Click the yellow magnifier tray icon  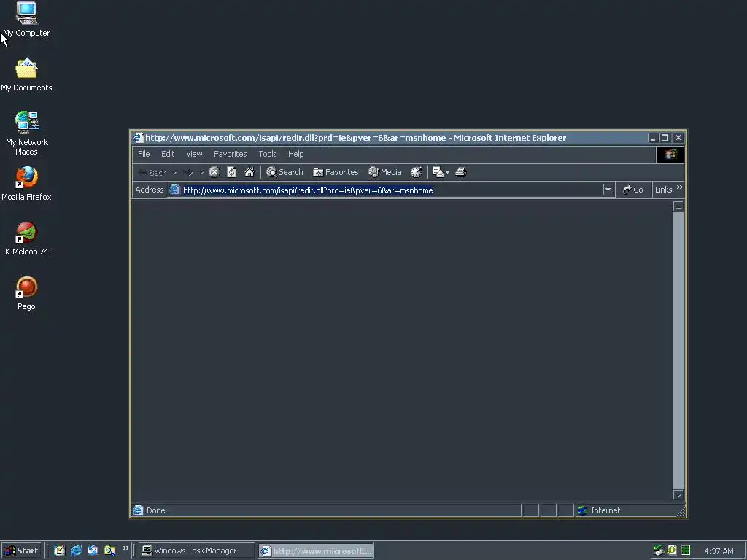pyautogui.click(x=672, y=551)
